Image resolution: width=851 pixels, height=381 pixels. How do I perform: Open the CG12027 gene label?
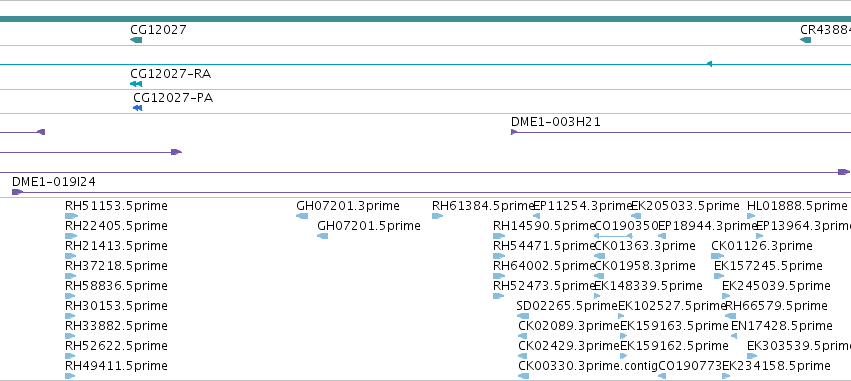pos(158,29)
